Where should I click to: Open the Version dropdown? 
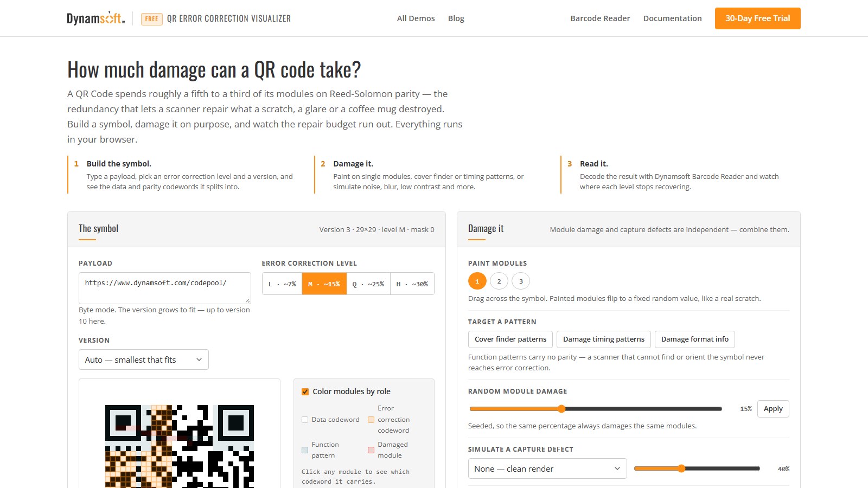[x=144, y=359]
